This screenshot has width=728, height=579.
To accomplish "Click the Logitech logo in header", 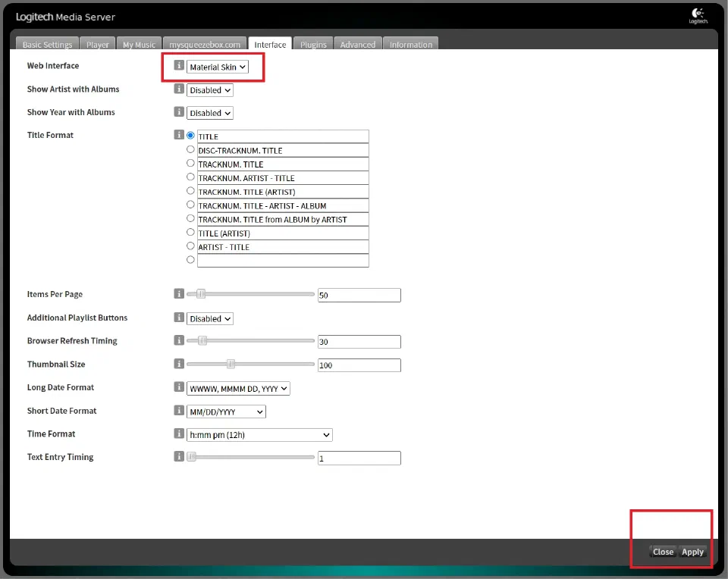I will 698,16.
